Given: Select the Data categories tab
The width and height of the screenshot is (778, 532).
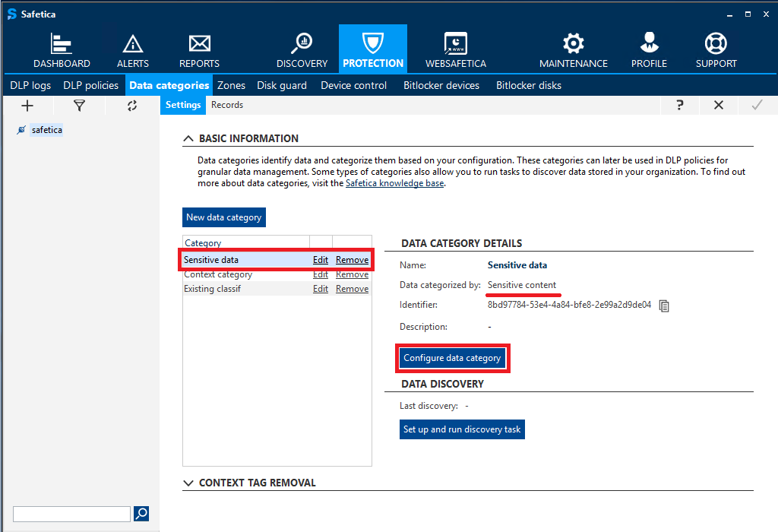Looking at the screenshot, I should pos(169,85).
